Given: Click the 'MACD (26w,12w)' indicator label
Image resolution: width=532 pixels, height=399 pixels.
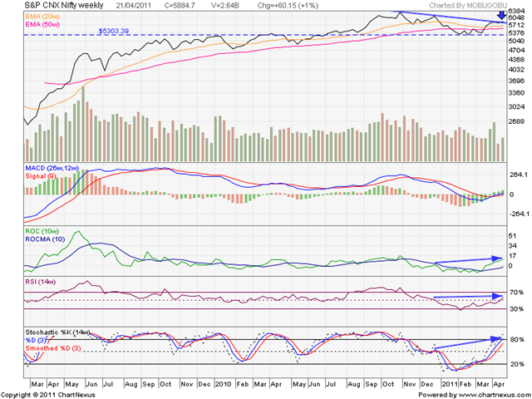Looking at the screenshot, I should coord(52,168).
